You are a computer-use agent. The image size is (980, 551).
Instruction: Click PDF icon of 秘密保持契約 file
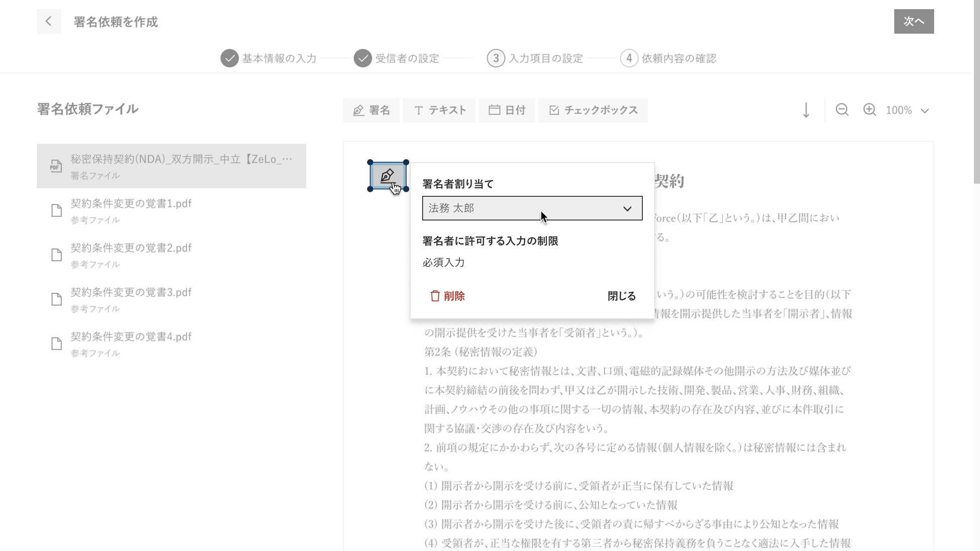coord(56,166)
